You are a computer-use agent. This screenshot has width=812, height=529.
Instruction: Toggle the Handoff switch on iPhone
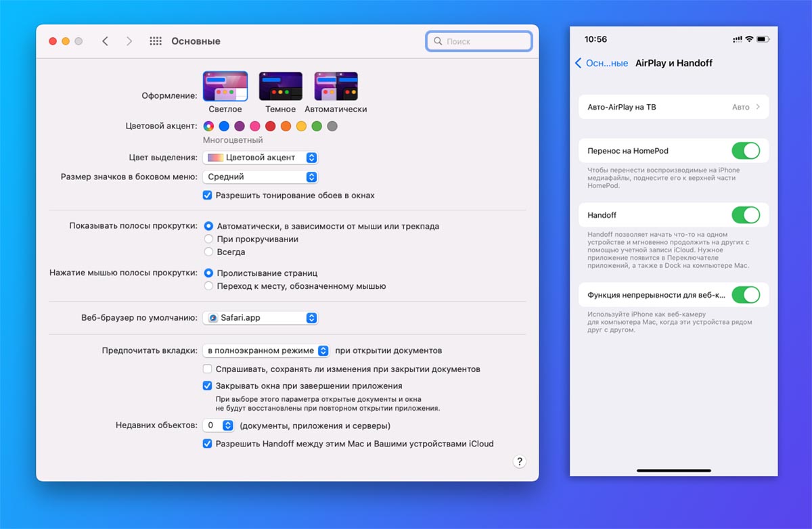[746, 215]
